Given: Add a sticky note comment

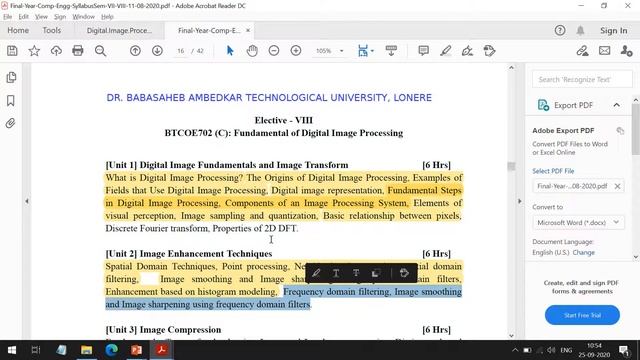Looking at the screenshot, I should click(x=423, y=51).
